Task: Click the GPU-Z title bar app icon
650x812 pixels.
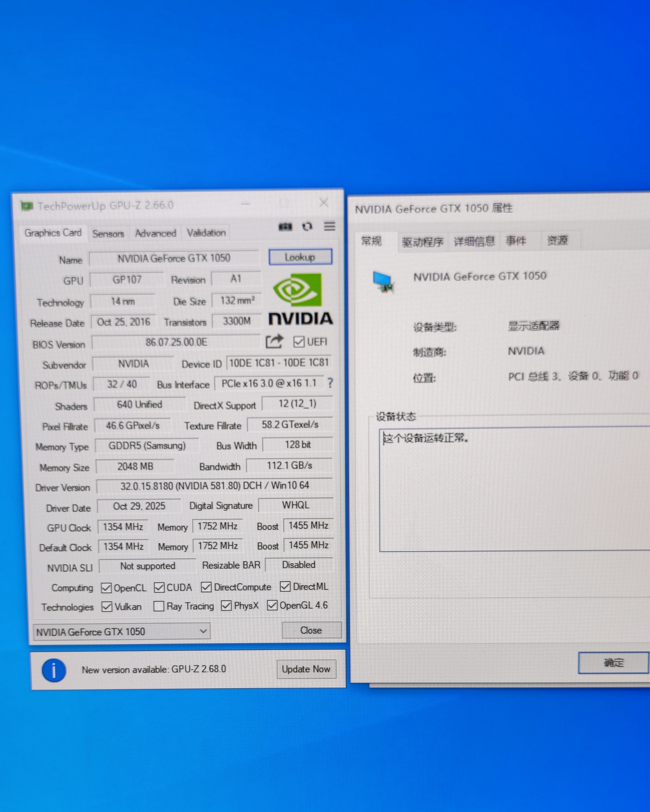Action: (27, 206)
